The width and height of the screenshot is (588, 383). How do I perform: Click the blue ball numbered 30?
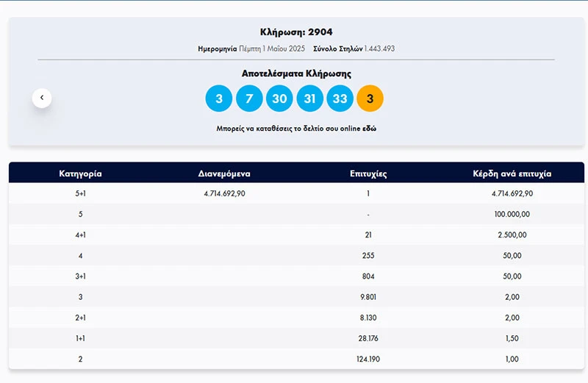click(279, 98)
